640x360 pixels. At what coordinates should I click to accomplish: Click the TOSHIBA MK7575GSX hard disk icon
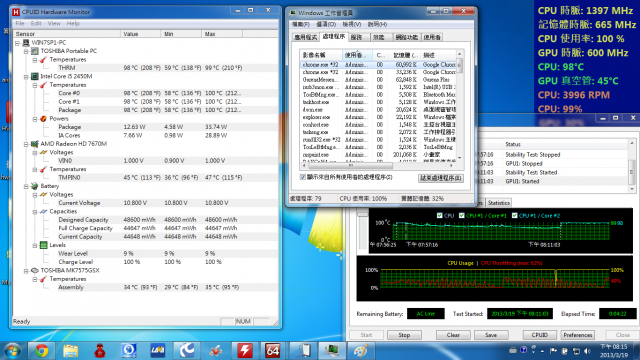click(35, 271)
